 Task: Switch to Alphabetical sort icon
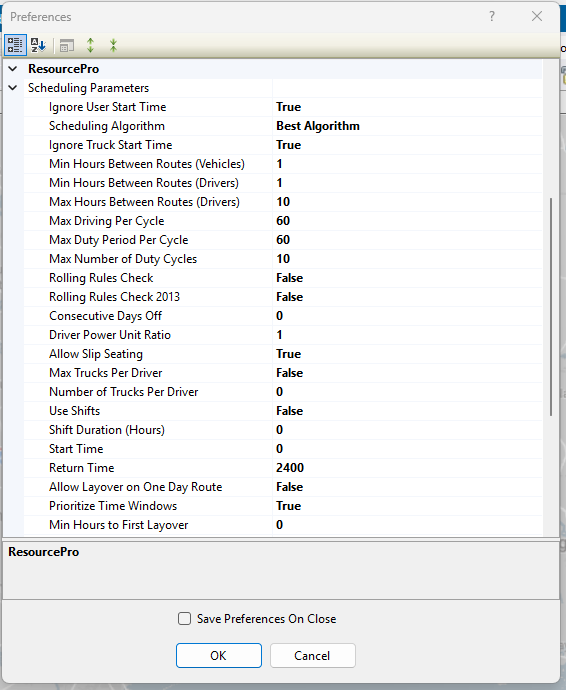coord(38,45)
